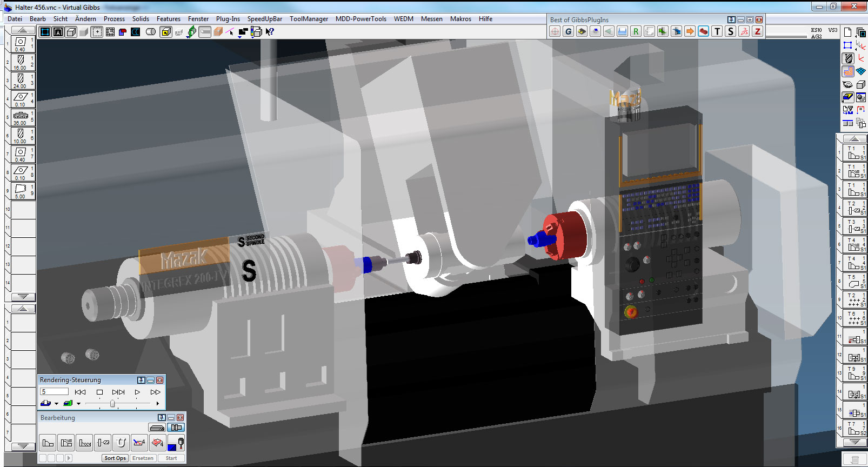Viewport: 868px width, 467px height.
Task: Click the S plugin icon
Action: (x=731, y=31)
